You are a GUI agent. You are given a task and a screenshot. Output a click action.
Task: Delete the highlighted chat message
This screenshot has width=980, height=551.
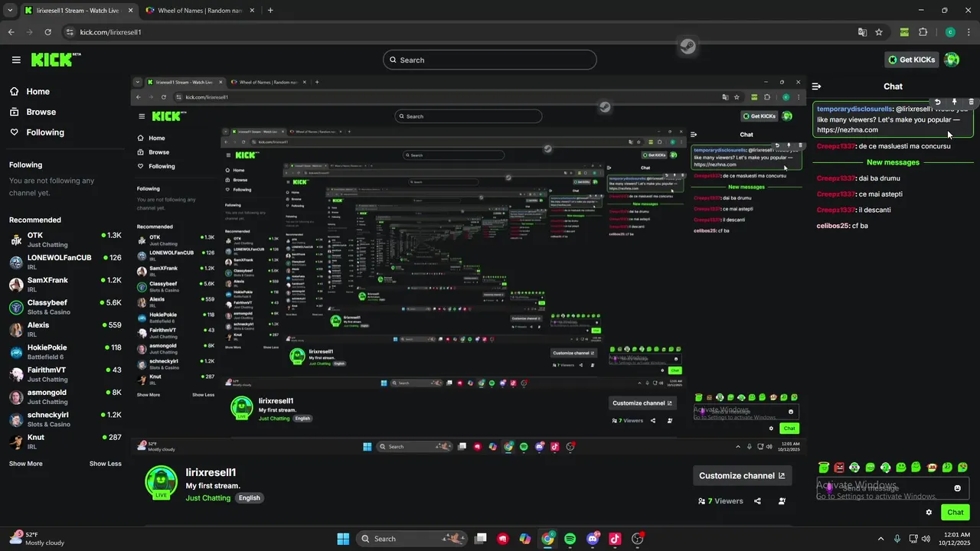(972, 102)
